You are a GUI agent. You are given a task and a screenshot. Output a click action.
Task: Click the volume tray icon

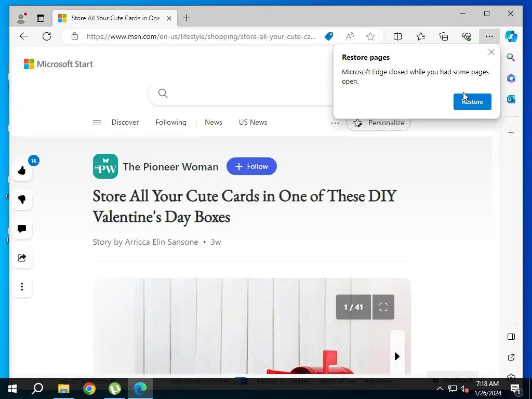[465, 389]
